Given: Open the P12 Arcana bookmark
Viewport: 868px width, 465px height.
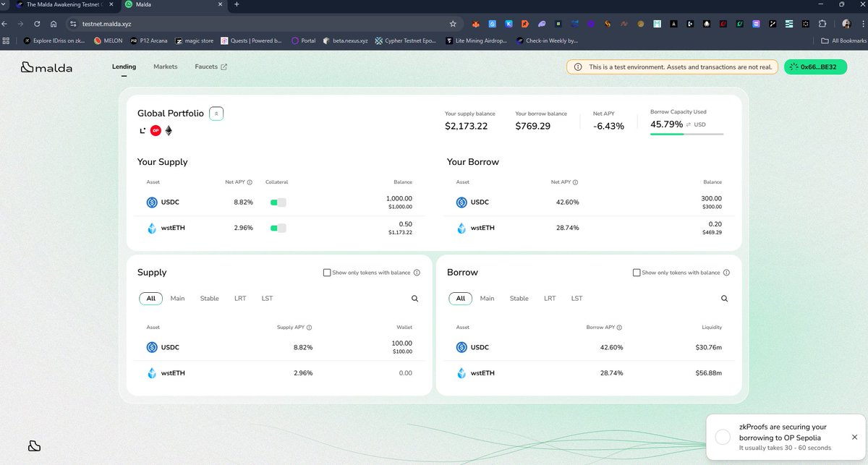Looking at the screenshot, I should coord(150,40).
